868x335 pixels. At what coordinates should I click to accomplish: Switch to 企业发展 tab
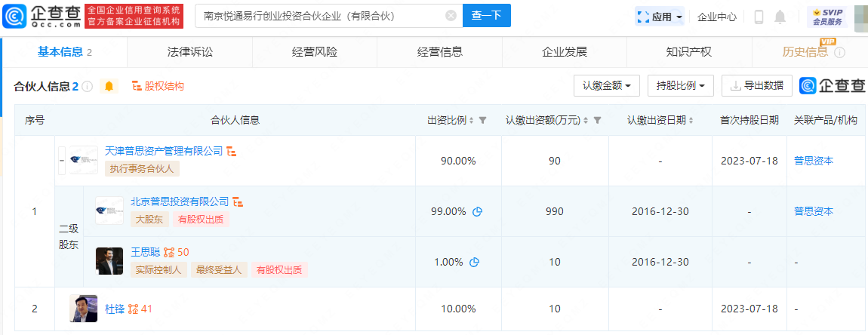564,53
